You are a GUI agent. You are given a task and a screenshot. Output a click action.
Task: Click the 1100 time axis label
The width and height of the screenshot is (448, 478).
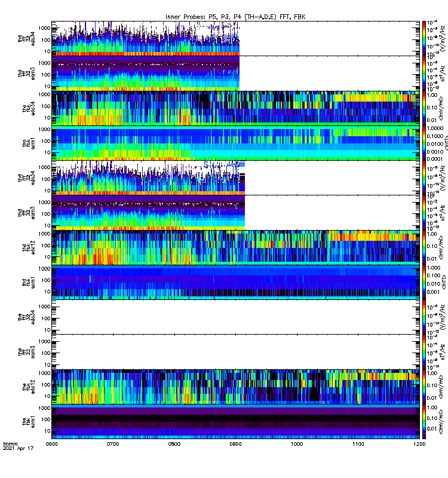click(x=358, y=444)
